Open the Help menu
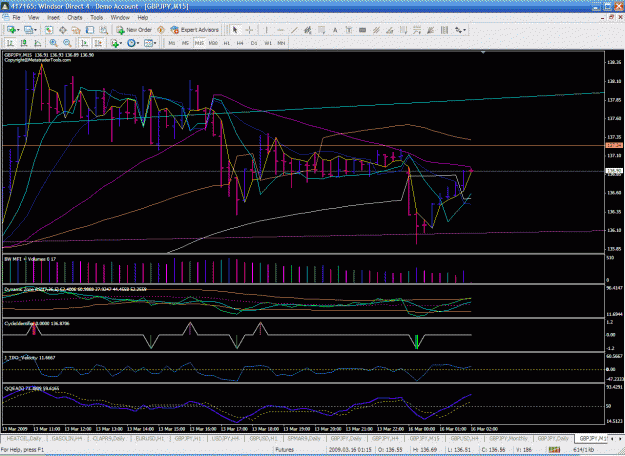Screen dimensions: 625x456 [x=143, y=18]
